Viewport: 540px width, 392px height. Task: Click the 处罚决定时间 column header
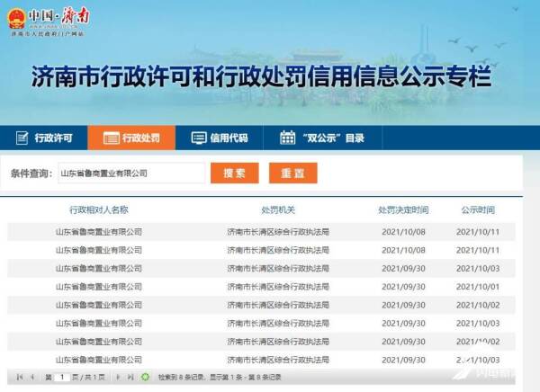(x=403, y=210)
